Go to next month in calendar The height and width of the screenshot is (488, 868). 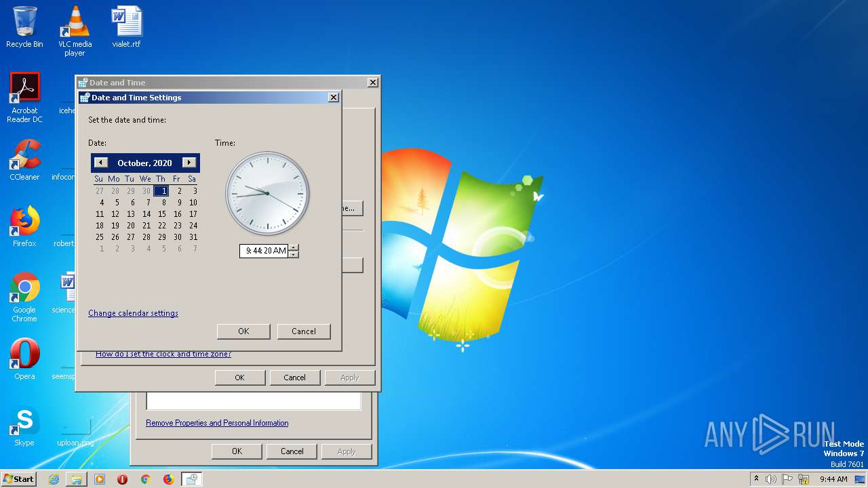pyautogui.click(x=189, y=163)
